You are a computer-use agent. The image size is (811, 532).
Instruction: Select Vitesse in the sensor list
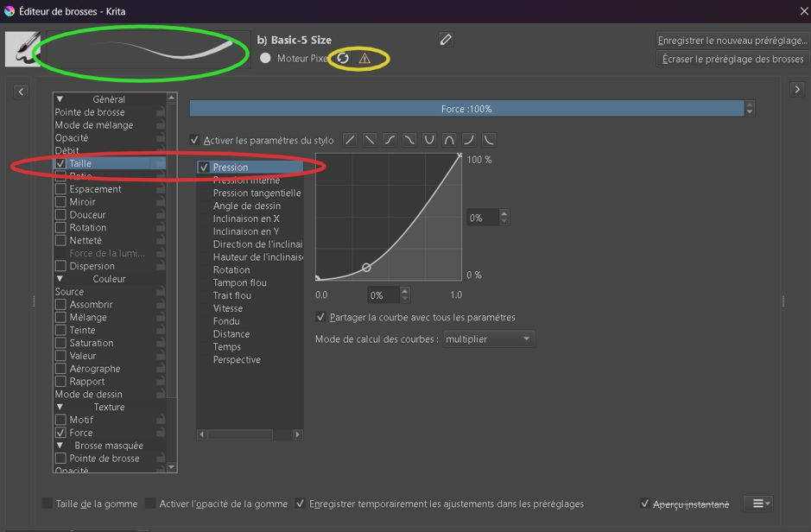(228, 308)
